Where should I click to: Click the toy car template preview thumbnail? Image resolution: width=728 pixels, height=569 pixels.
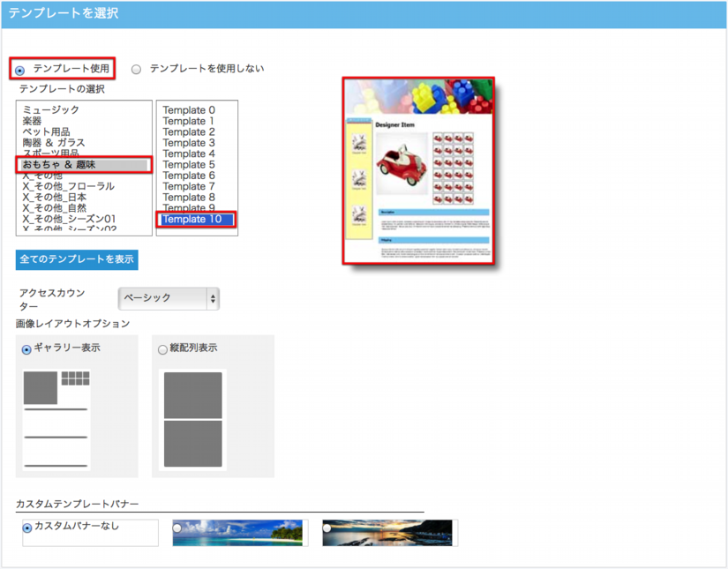coord(418,170)
